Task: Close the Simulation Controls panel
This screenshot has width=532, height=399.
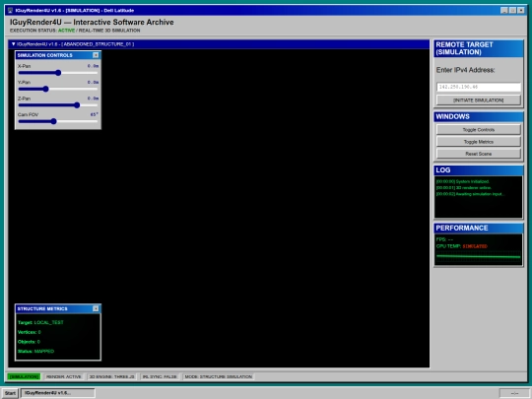Action: pos(96,55)
